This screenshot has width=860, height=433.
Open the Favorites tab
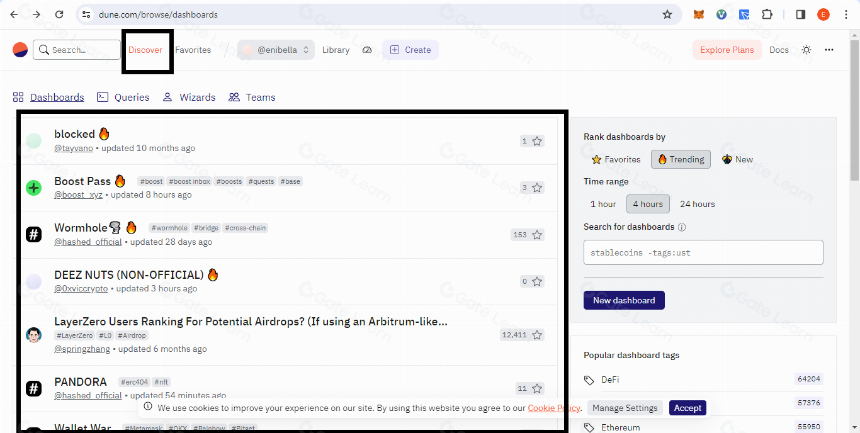tap(193, 50)
